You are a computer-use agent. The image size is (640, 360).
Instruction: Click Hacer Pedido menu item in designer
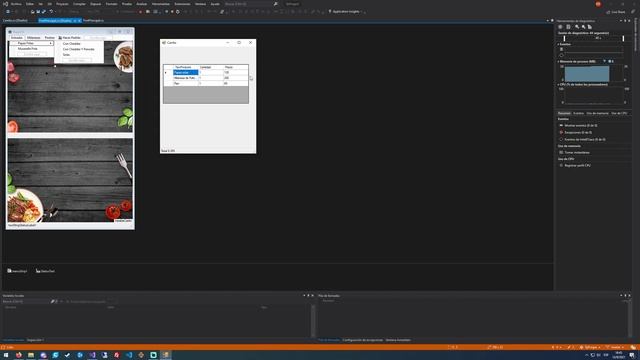click(69, 38)
